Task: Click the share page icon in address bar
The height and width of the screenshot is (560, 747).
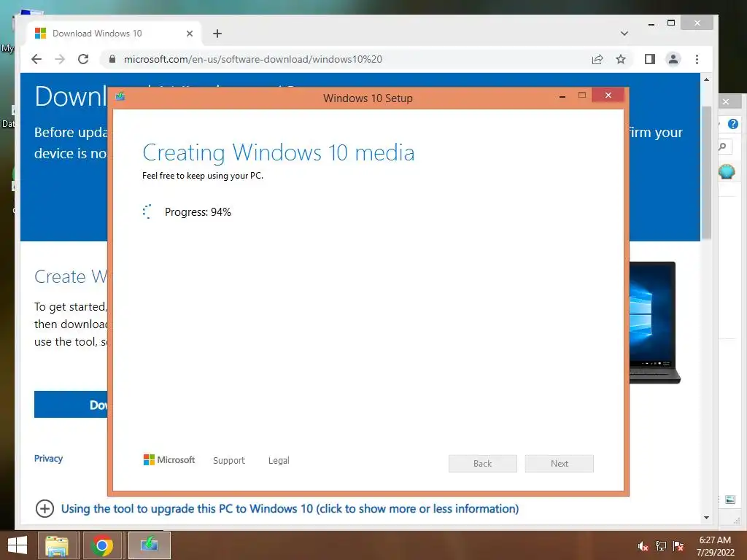Action: coord(597,59)
